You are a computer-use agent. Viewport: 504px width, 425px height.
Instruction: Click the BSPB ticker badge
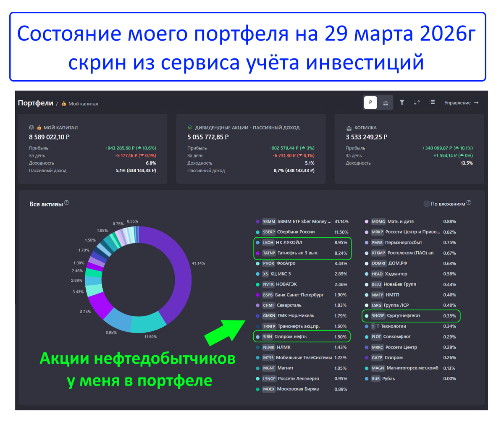tap(268, 295)
